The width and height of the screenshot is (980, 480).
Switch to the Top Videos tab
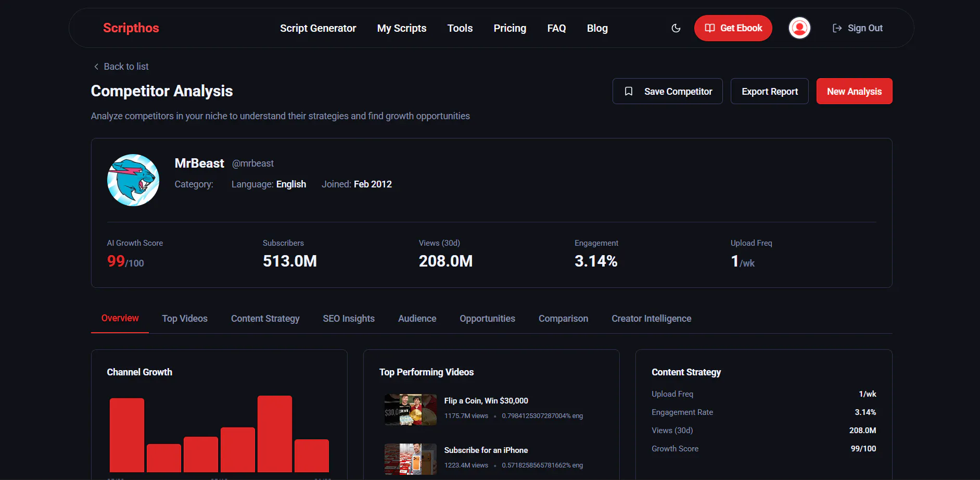coord(185,319)
